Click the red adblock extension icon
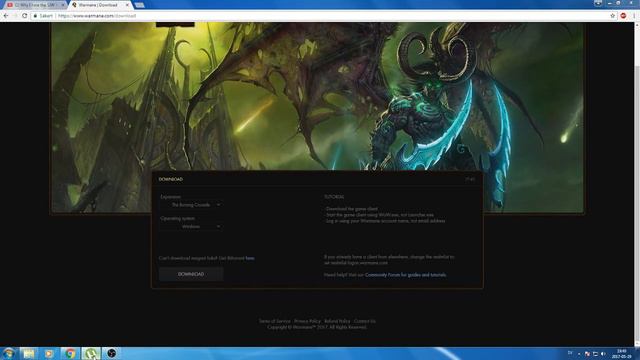Image resolution: width=640 pixels, height=360 pixels. point(623,16)
